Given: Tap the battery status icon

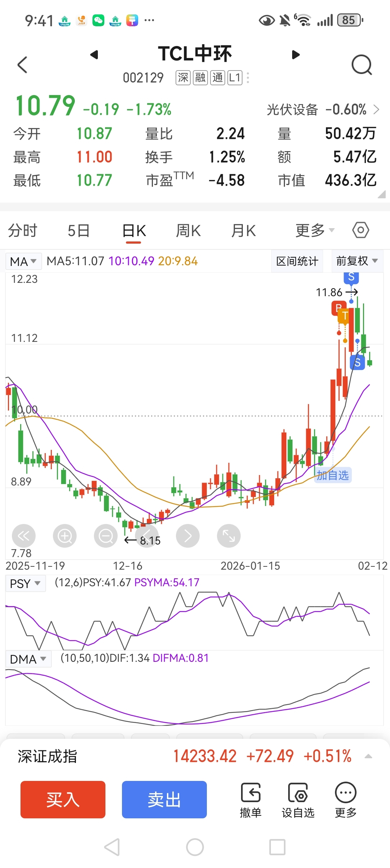Looking at the screenshot, I should (350, 20).
